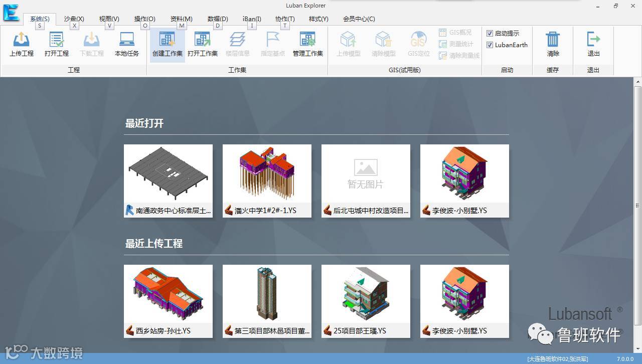The width and height of the screenshot is (642, 364).
Task: Select the 创建工作集 create workset tool
Action: pyautogui.click(x=168, y=44)
